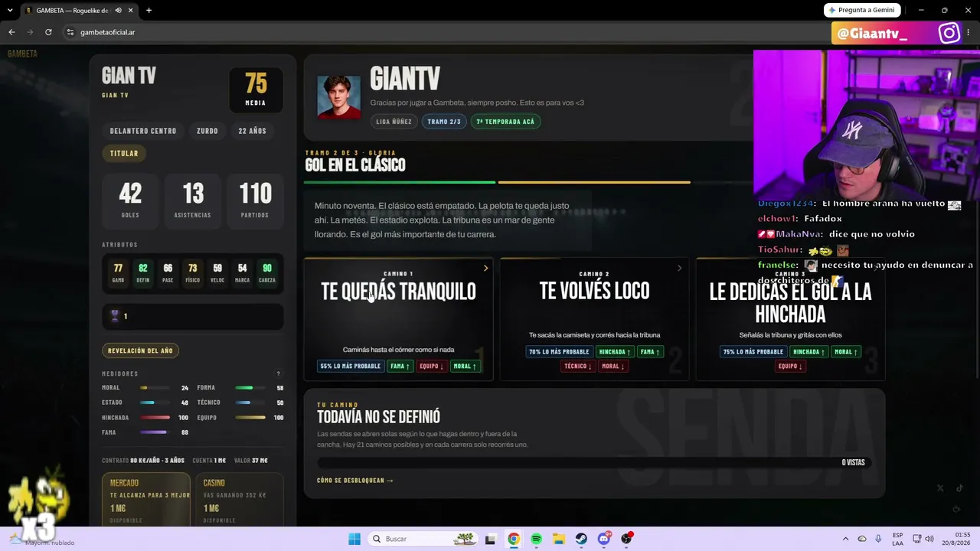
Task: Open the Windows Start menu
Action: point(354,539)
